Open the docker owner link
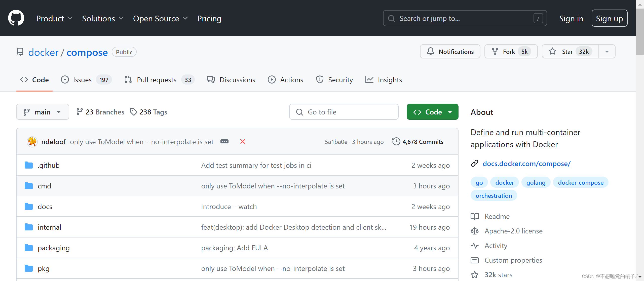The width and height of the screenshot is (644, 281). [x=43, y=52]
